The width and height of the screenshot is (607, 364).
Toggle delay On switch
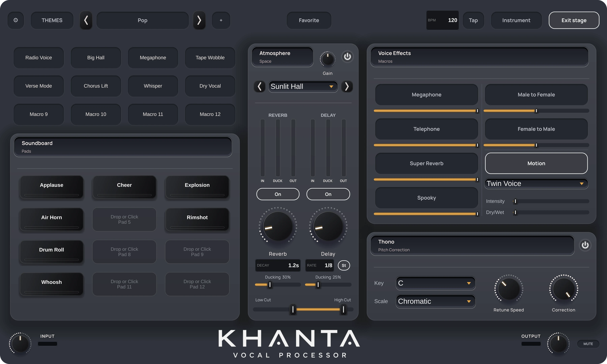click(328, 194)
